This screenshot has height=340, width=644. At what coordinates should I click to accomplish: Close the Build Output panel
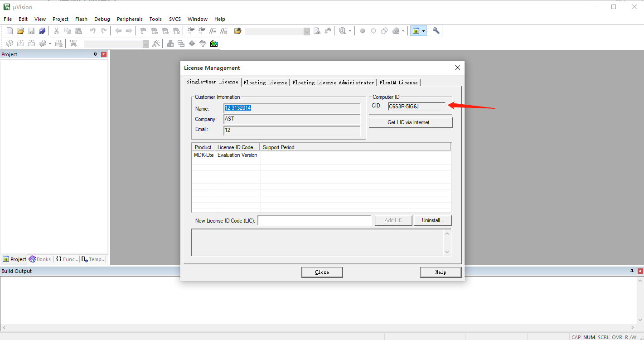[x=640, y=271]
